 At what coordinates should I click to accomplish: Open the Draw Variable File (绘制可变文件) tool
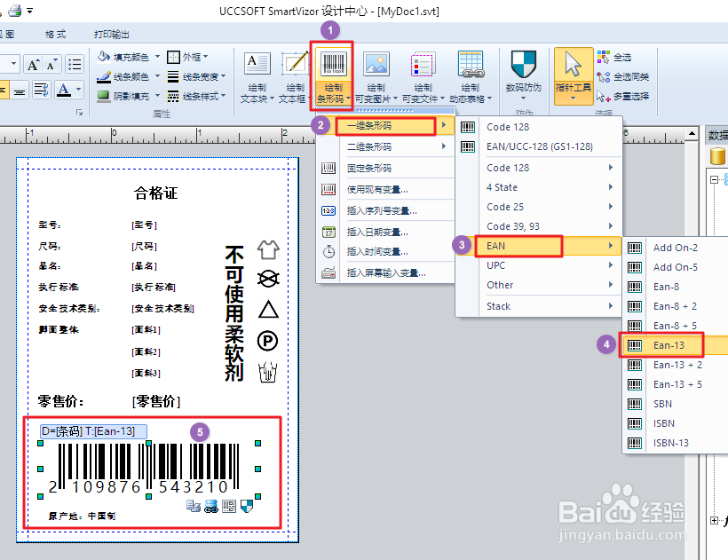(423, 77)
